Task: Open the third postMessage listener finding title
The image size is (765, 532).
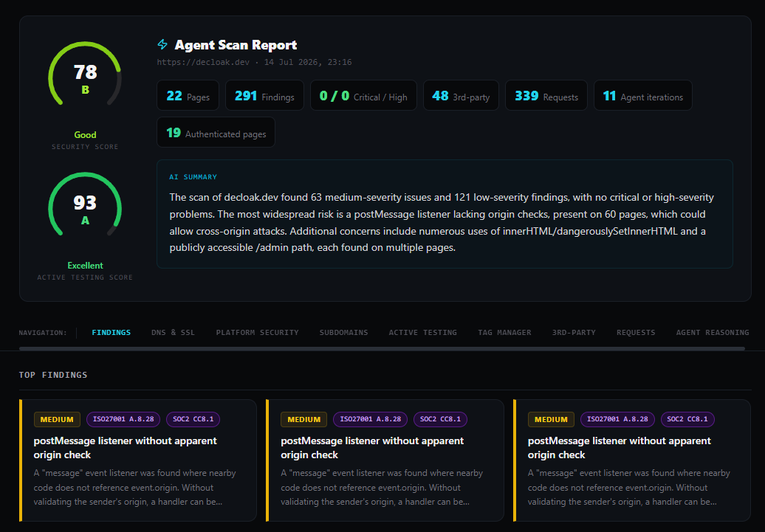Action: [620, 448]
